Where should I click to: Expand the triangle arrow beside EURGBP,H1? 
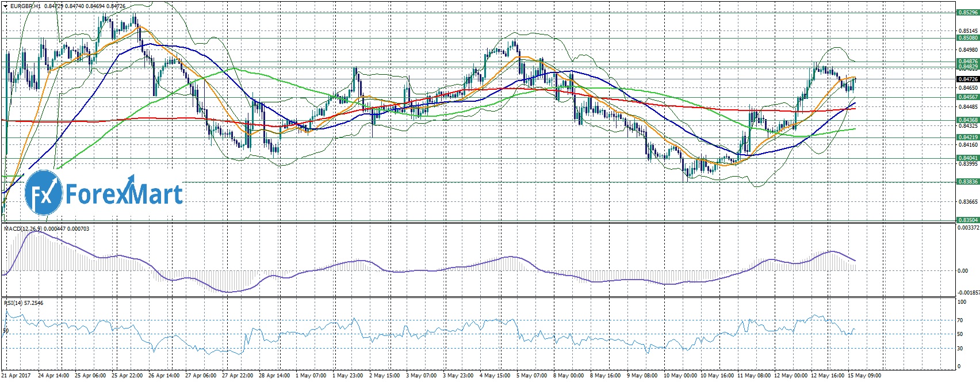[5, 6]
